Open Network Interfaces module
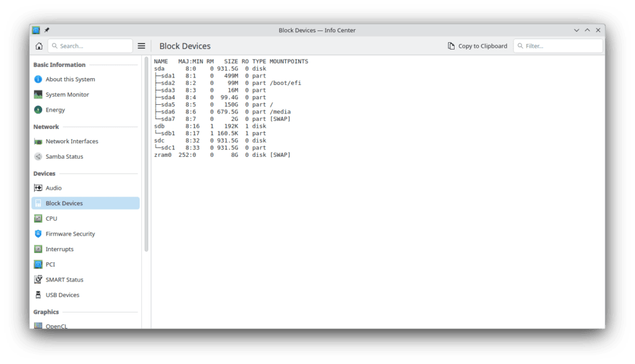The height and width of the screenshot is (364, 635). (71, 141)
